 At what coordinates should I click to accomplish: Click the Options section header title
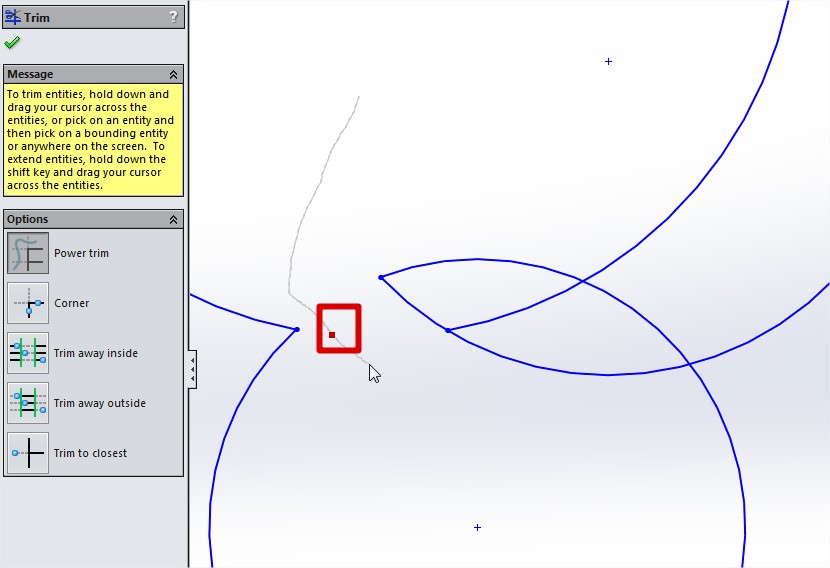coord(28,219)
